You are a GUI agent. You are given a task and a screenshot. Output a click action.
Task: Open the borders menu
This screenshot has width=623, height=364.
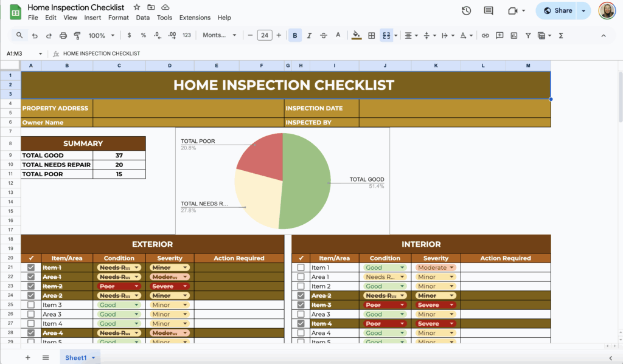click(371, 35)
